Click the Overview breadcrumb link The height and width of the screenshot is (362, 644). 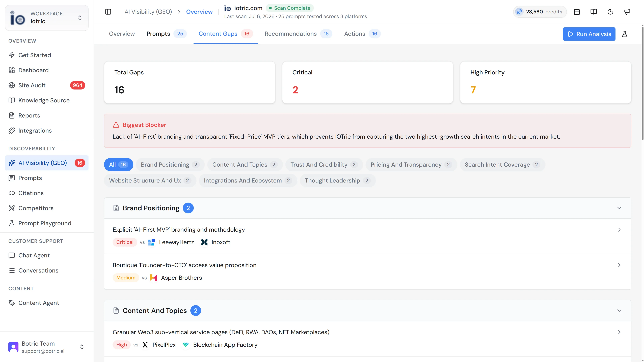pyautogui.click(x=199, y=12)
